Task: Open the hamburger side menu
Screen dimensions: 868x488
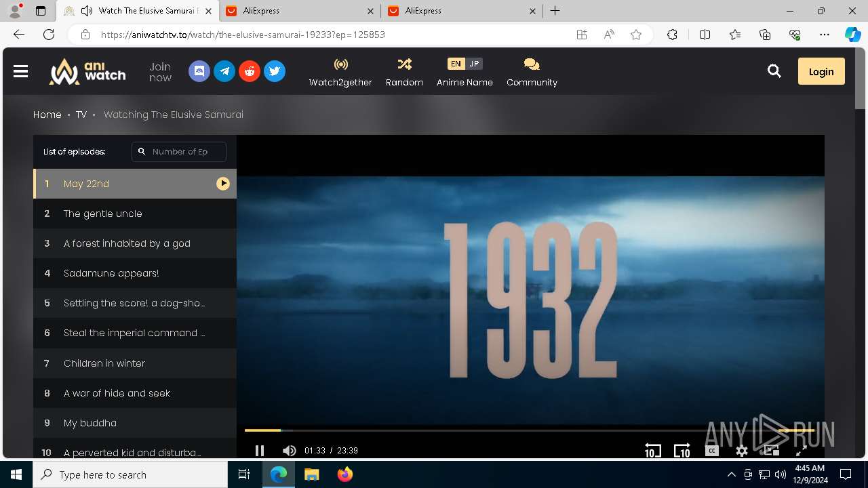Action: (20, 71)
